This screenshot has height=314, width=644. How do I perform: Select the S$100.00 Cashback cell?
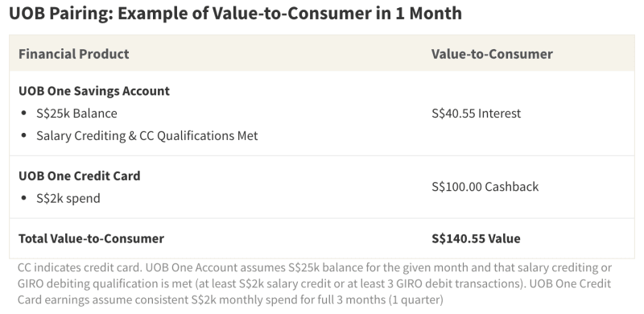[485, 187]
